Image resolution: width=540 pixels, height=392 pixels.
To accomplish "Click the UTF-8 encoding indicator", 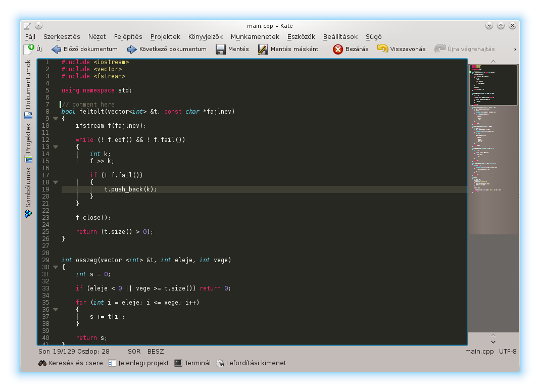I will [508, 352].
